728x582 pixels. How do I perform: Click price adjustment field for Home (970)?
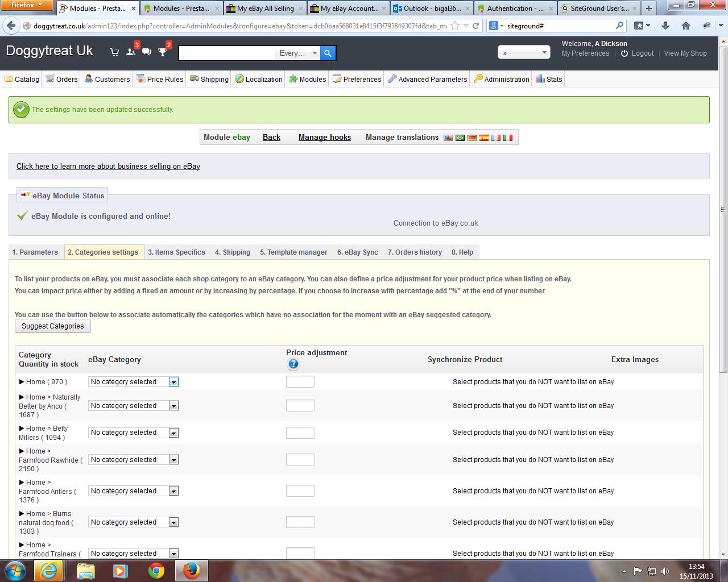[300, 382]
